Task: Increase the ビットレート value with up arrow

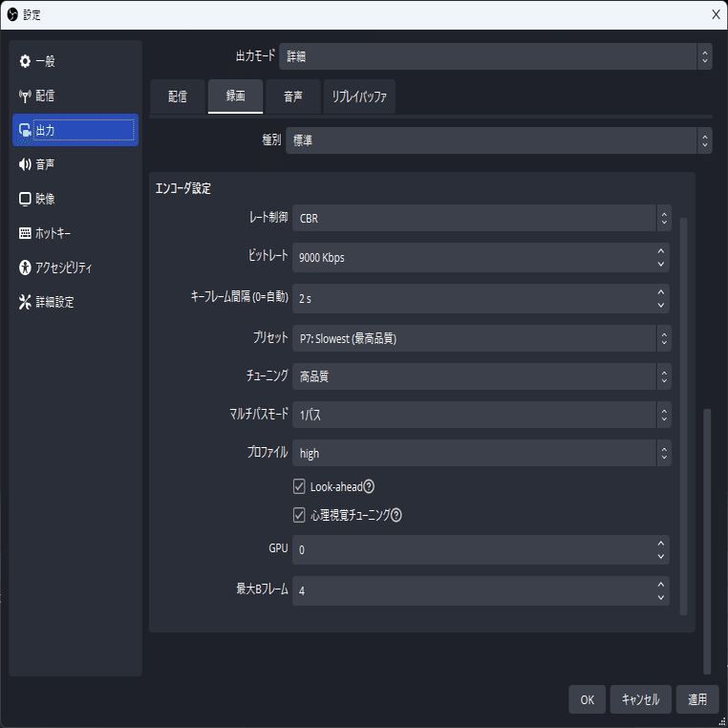Action: 661,250
